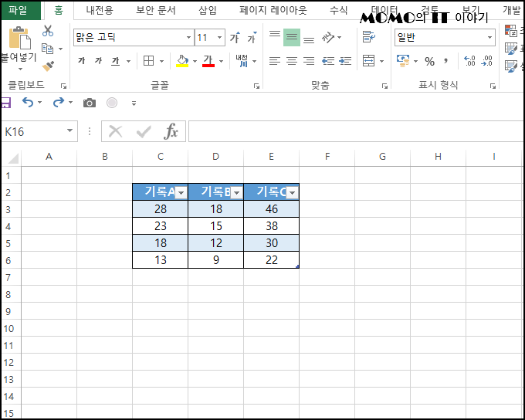Open filter dropdown for 기록A
The width and height of the screenshot is (525, 420).
click(181, 193)
